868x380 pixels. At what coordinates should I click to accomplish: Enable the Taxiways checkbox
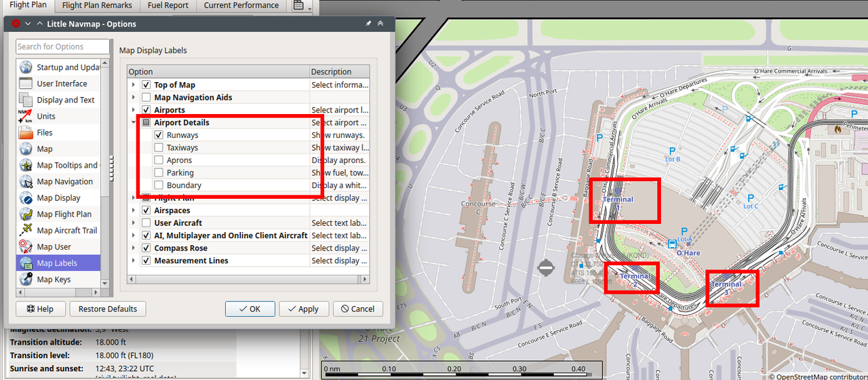[159, 148]
